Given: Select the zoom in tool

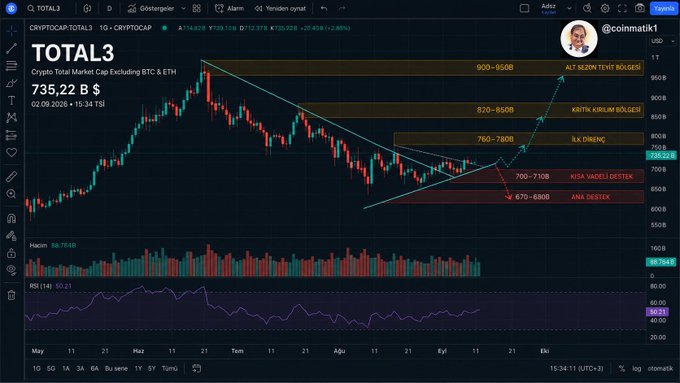Looking at the screenshot, I should (x=11, y=194).
